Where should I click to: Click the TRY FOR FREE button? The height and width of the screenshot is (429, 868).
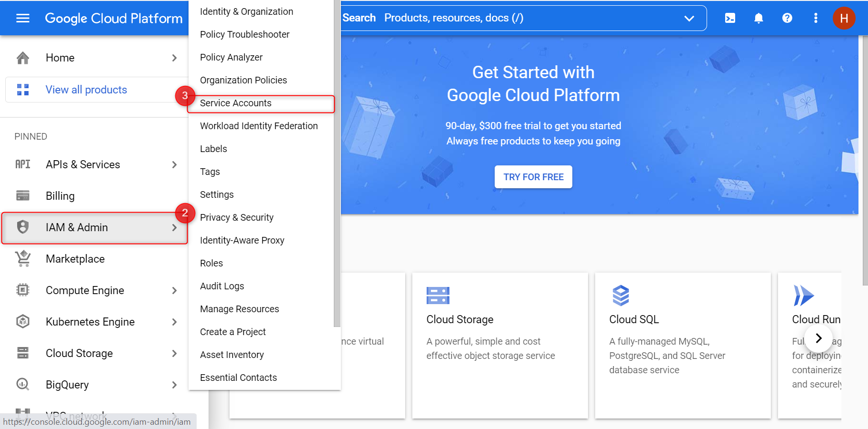[x=533, y=177]
